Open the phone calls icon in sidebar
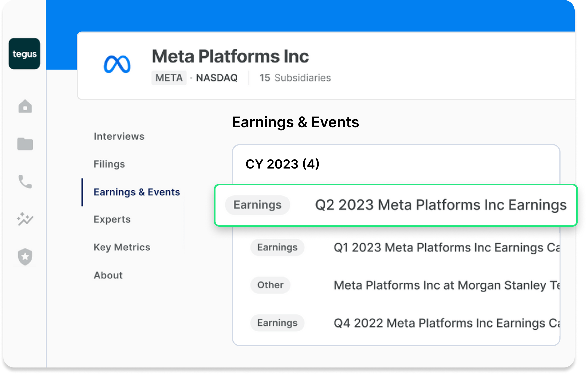The image size is (588, 374). pos(25,182)
